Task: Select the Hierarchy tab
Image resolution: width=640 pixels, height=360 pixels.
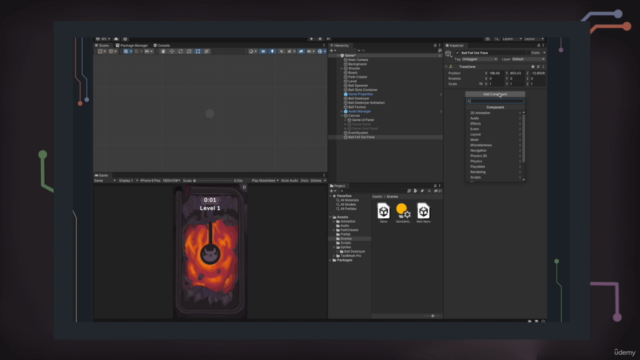Action: tap(340, 45)
